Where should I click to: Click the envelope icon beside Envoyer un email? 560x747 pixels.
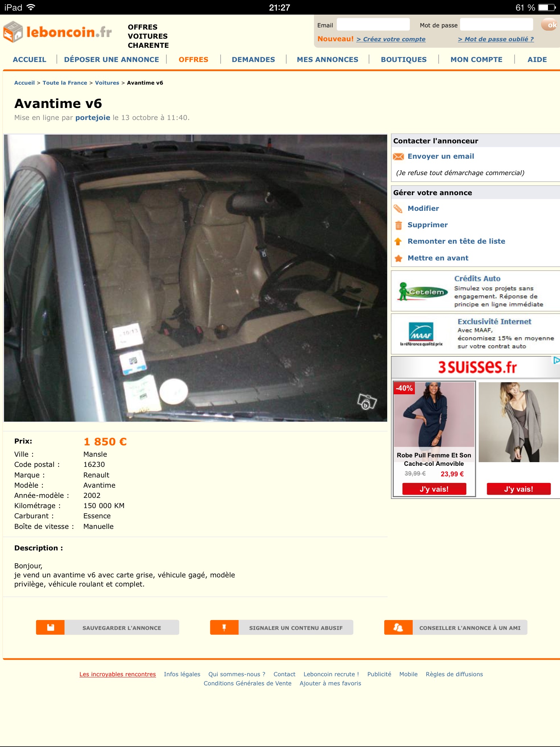pyautogui.click(x=398, y=156)
